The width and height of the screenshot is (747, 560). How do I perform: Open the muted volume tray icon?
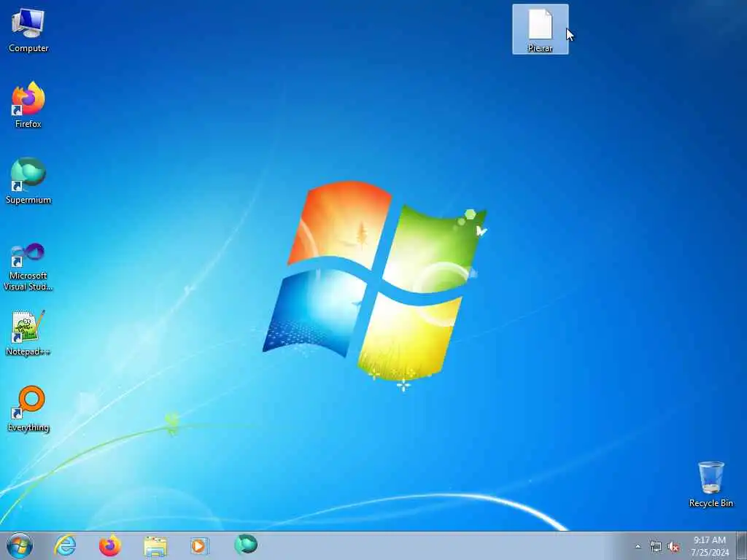click(673, 547)
